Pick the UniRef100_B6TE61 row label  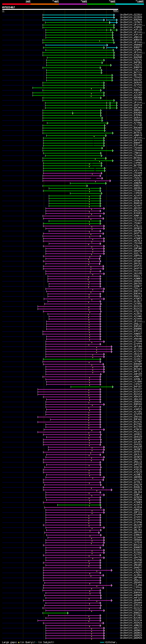pyautogui.click(x=131, y=158)
